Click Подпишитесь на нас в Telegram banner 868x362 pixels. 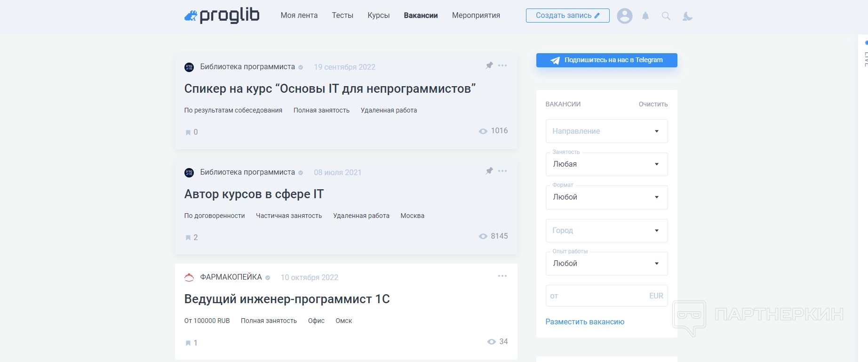(606, 60)
